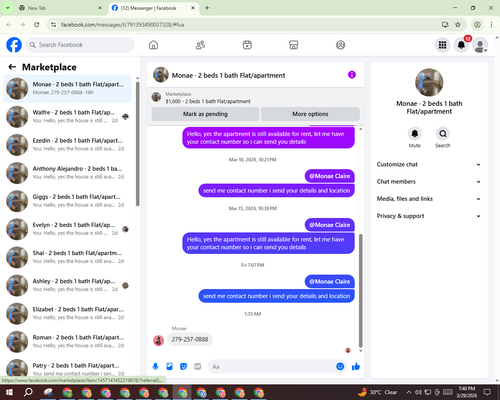Go to the Home feed icon
The height and width of the screenshot is (400, 500).
tap(153, 45)
